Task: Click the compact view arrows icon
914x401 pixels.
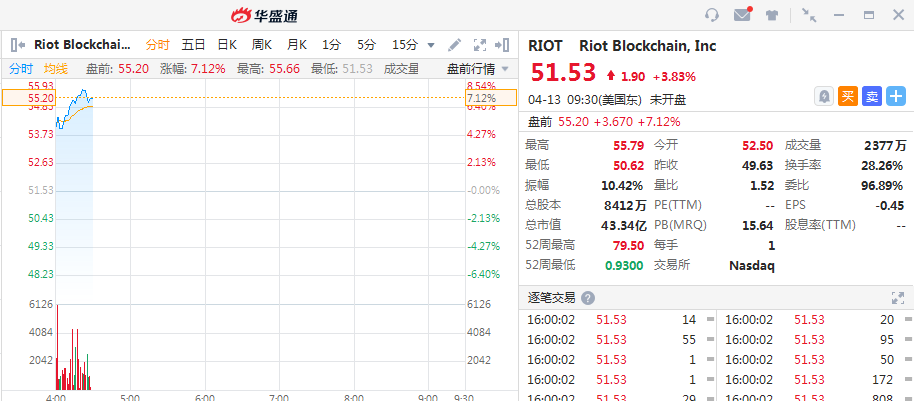Action: (x=808, y=15)
